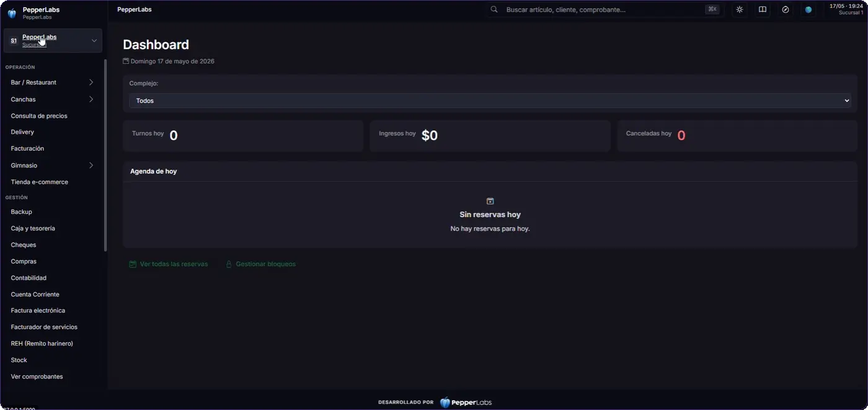
Task: Click the lock icon beside Gestionar bloqueos
Action: (229, 264)
